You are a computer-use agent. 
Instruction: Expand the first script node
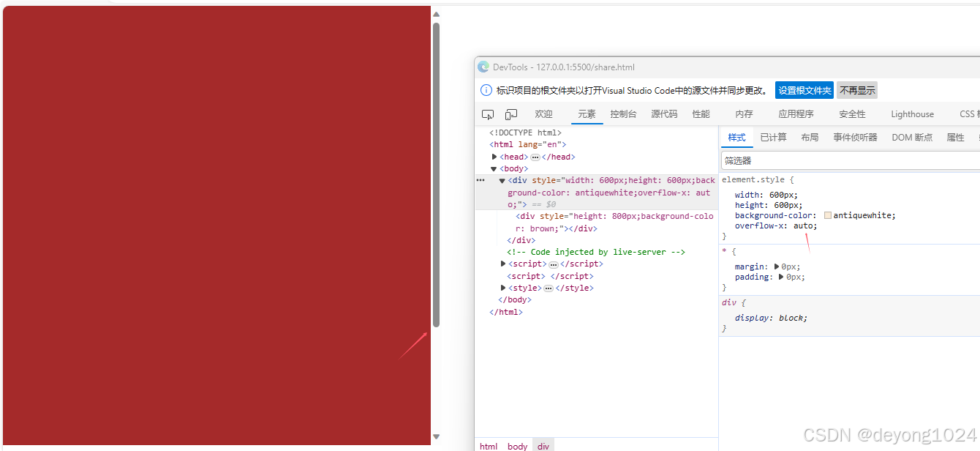tap(503, 264)
